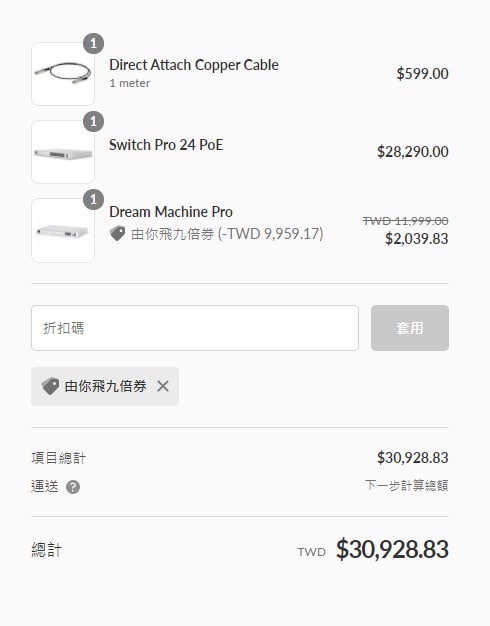
Task: Click the Dream Machine Pro thumbnail
Action: [x=63, y=230]
